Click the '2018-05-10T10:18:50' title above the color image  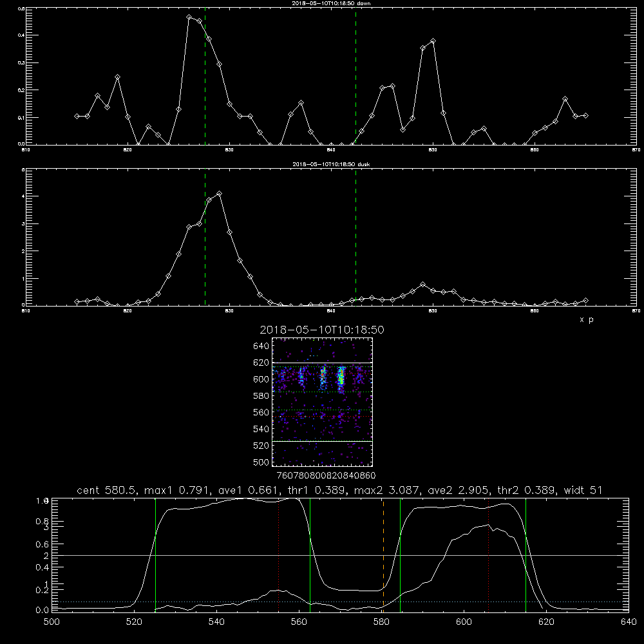(322, 330)
